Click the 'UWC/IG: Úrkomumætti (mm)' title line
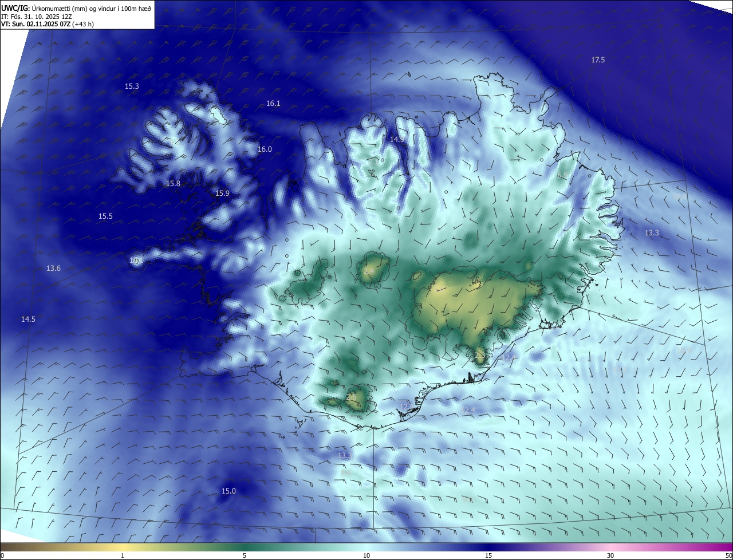The height and width of the screenshot is (560, 733). 77,8
